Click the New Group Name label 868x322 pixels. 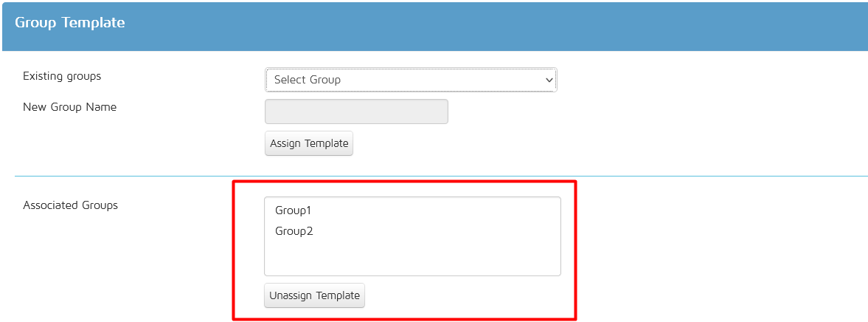pos(70,107)
